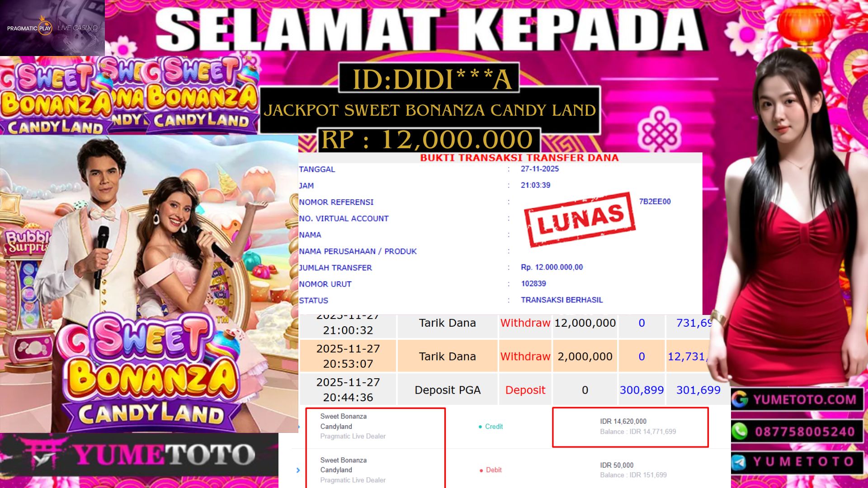This screenshot has height=488, width=868.
Task: Click the WhatsApp phone icon
Action: tap(740, 432)
